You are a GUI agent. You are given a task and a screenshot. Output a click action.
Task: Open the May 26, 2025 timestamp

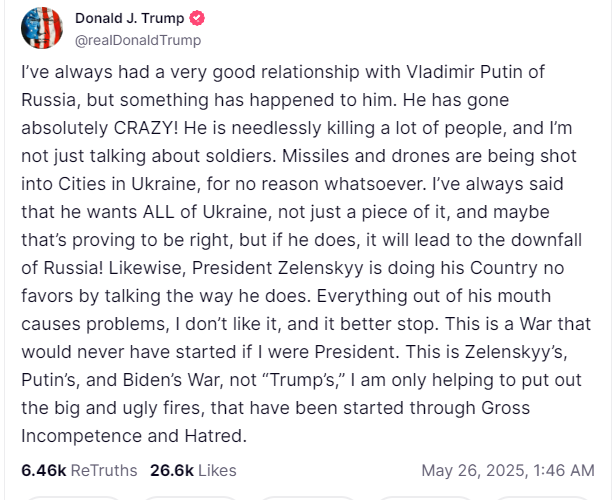tap(508, 470)
